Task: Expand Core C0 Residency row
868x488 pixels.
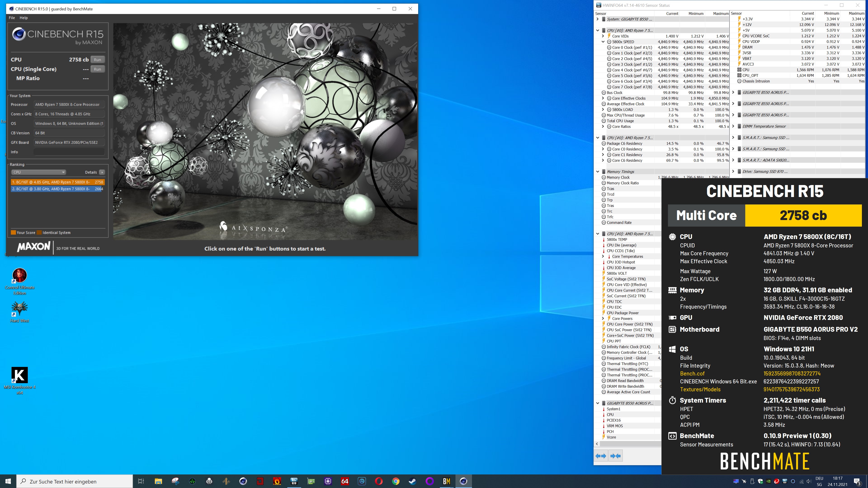Action: click(603, 149)
